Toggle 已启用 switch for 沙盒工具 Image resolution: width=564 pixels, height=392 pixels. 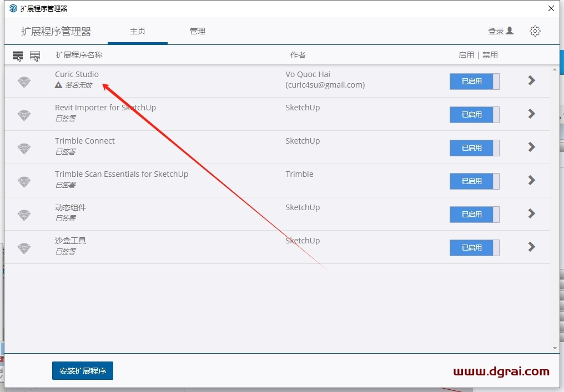(x=475, y=247)
